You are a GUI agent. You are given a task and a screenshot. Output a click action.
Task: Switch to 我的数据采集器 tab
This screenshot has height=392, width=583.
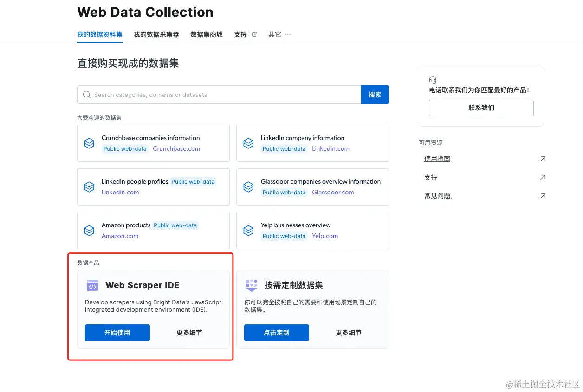pos(156,34)
